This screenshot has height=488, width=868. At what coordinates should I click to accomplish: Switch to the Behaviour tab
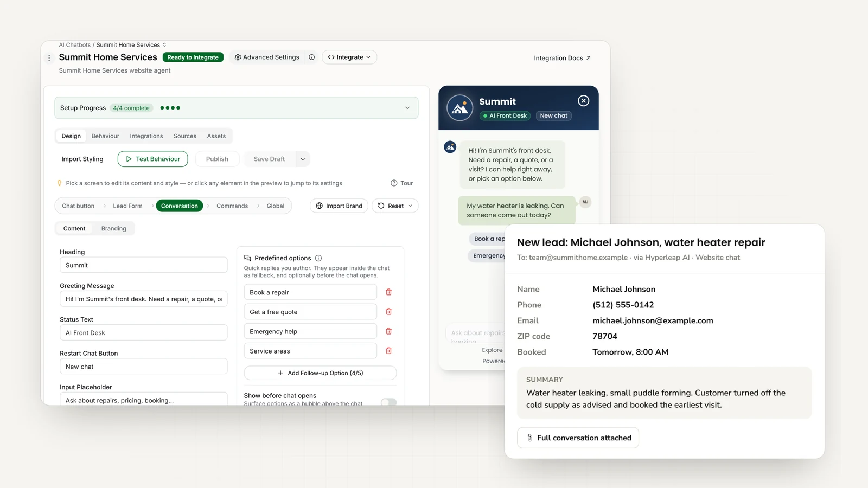(x=105, y=136)
